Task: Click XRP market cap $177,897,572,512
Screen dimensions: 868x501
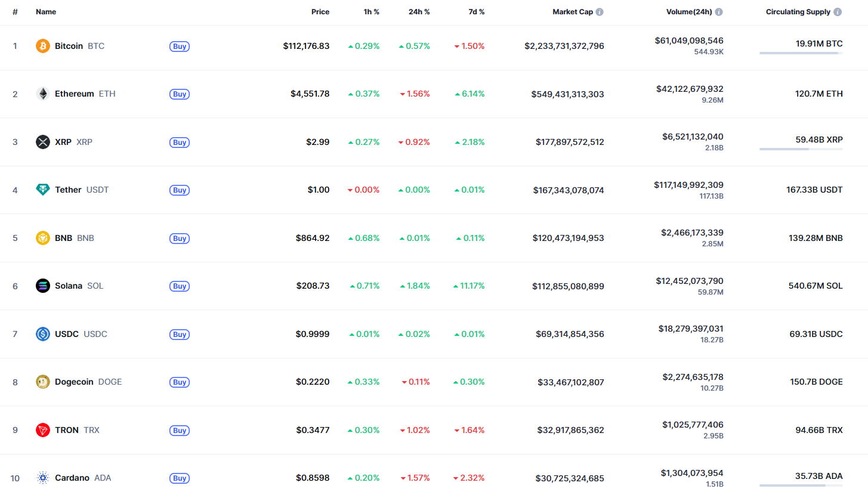Action: click(570, 142)
